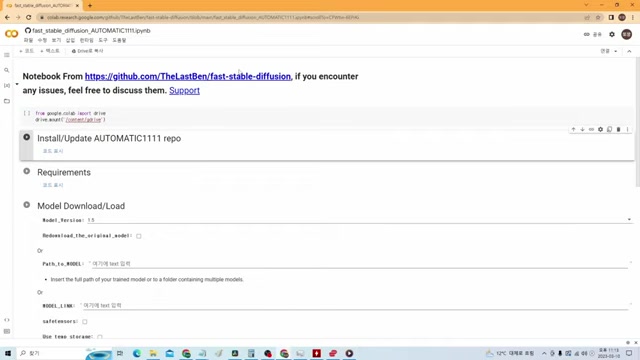The image size is (640, 360).
Task: Open the Files folder icon in the left sidebar
Action: (x=7, y=101)
